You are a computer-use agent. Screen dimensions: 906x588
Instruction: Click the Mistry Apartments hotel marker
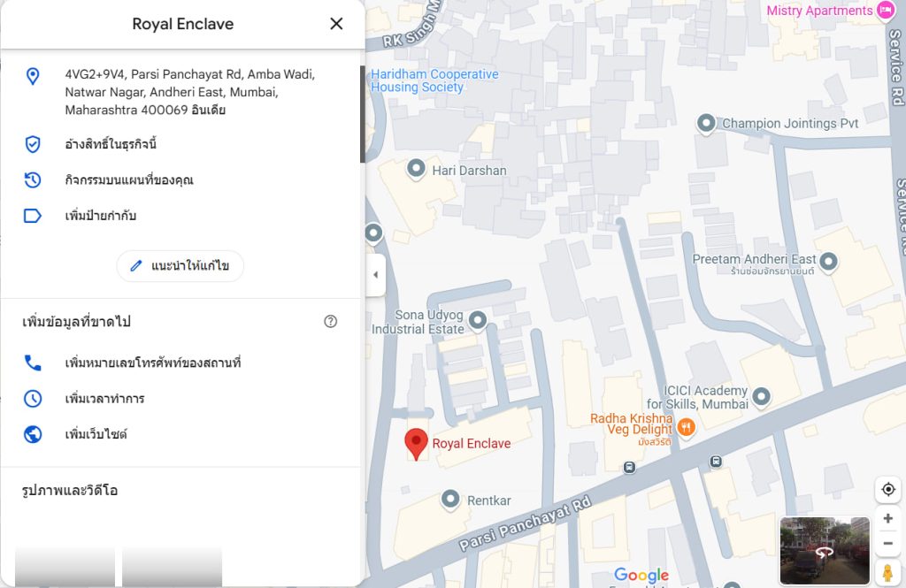[x=887, y=11]
